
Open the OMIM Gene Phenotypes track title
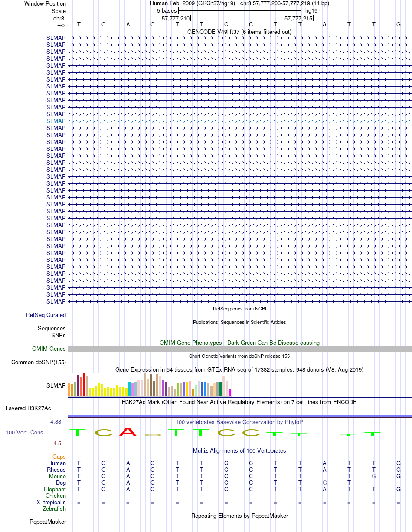pos(239,343)
